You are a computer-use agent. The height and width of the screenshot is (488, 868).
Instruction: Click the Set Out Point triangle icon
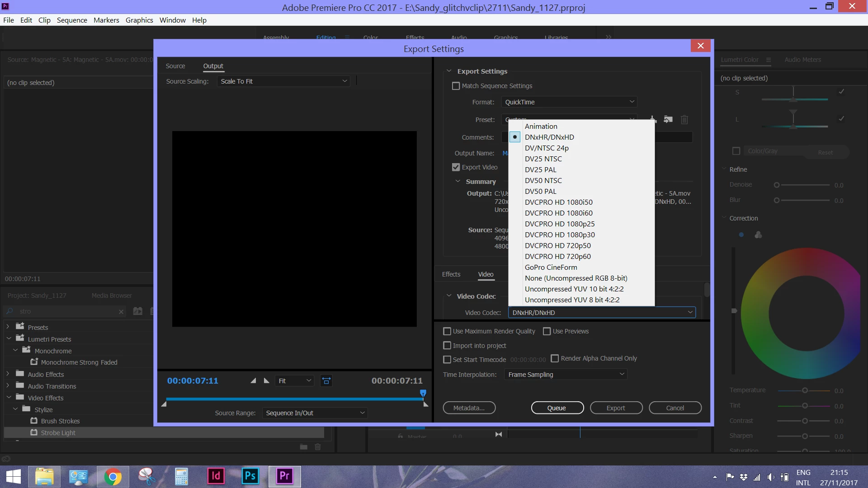click(x=267, y=381)
